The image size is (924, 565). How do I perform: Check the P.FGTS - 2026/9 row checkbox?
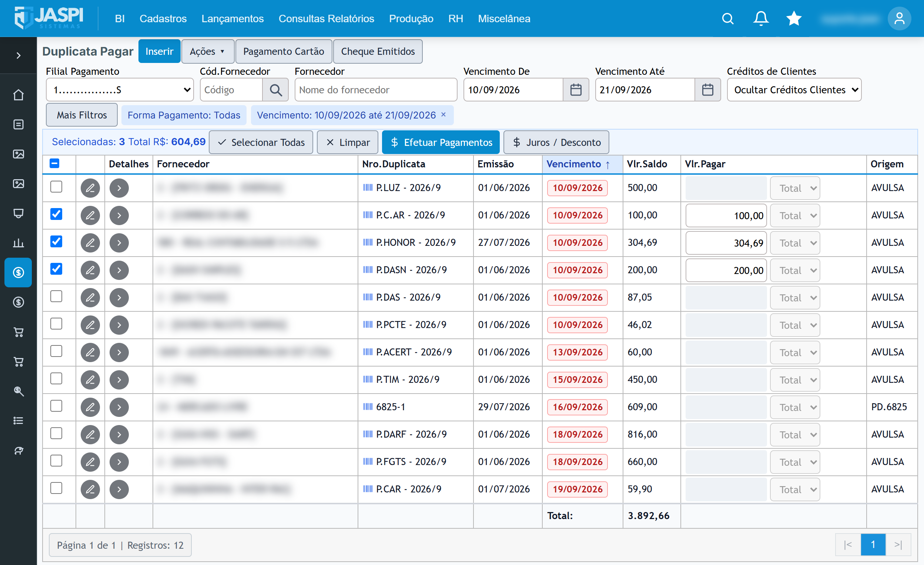(56, 461)
